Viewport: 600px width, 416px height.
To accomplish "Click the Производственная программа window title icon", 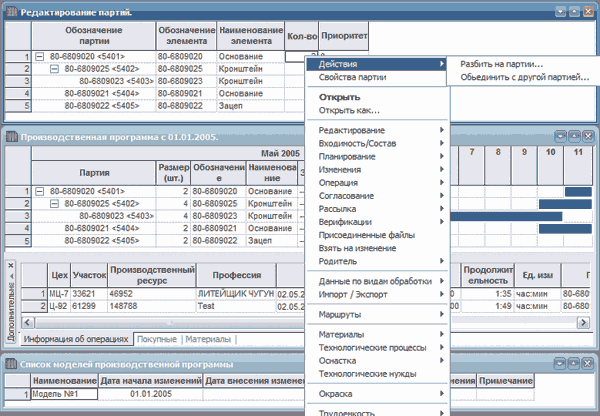I will (x=12, y=137).
